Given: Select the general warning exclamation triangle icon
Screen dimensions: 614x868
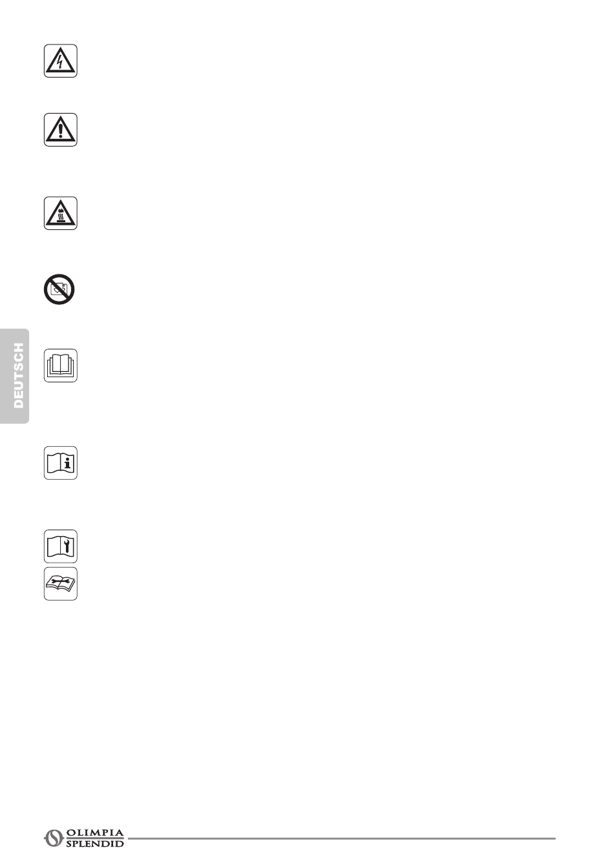Looking at the screenshot, I should click(x=61, y=130).
